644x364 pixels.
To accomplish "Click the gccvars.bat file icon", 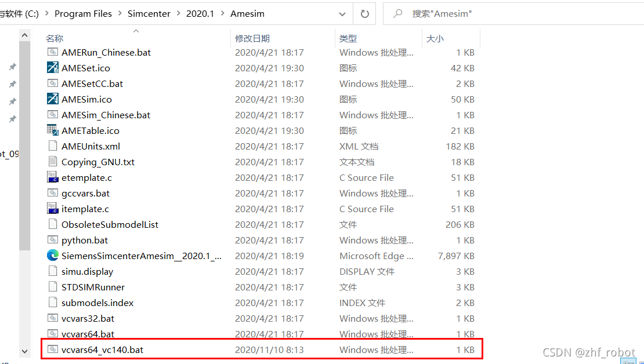I will click(x=53, y=193).
